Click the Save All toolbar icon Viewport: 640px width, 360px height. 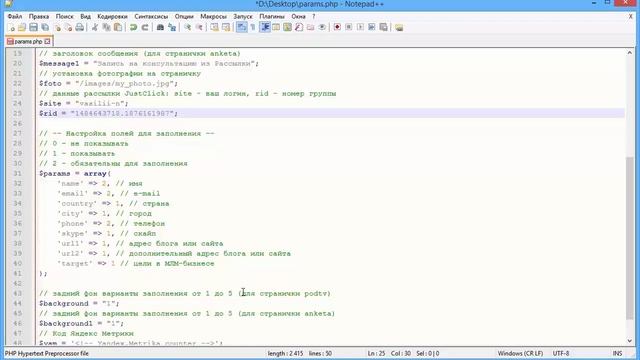point(45,27)
